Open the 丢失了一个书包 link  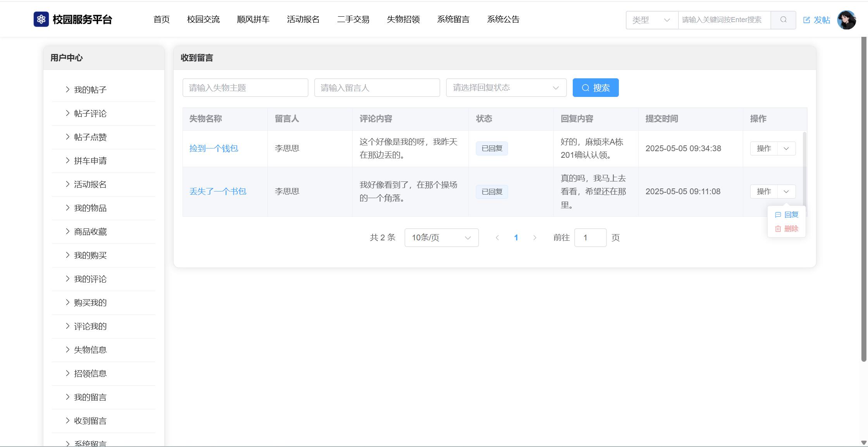tap(218, 192)
